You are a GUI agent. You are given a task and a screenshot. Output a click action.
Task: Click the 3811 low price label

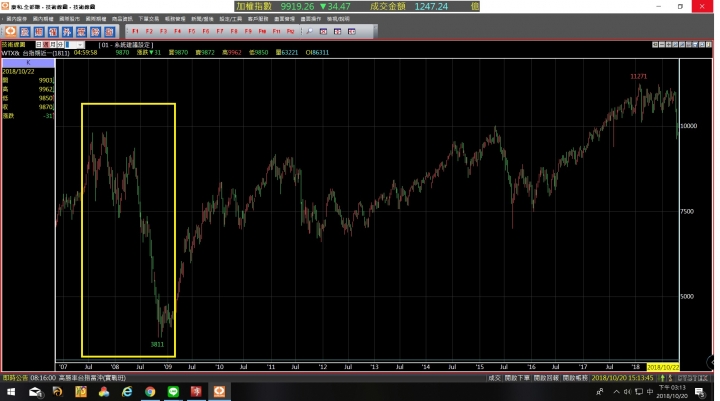click(x=157, y=345)
